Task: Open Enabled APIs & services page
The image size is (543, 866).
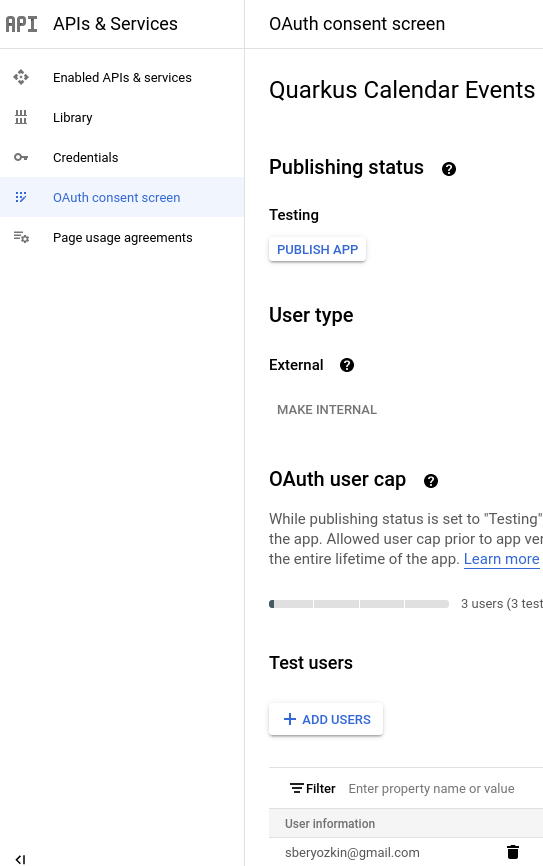Action: tap(122, 77)
